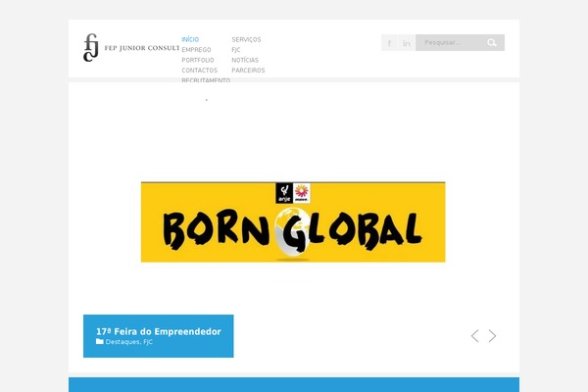Open the CONTACTOS menu item

200,71
